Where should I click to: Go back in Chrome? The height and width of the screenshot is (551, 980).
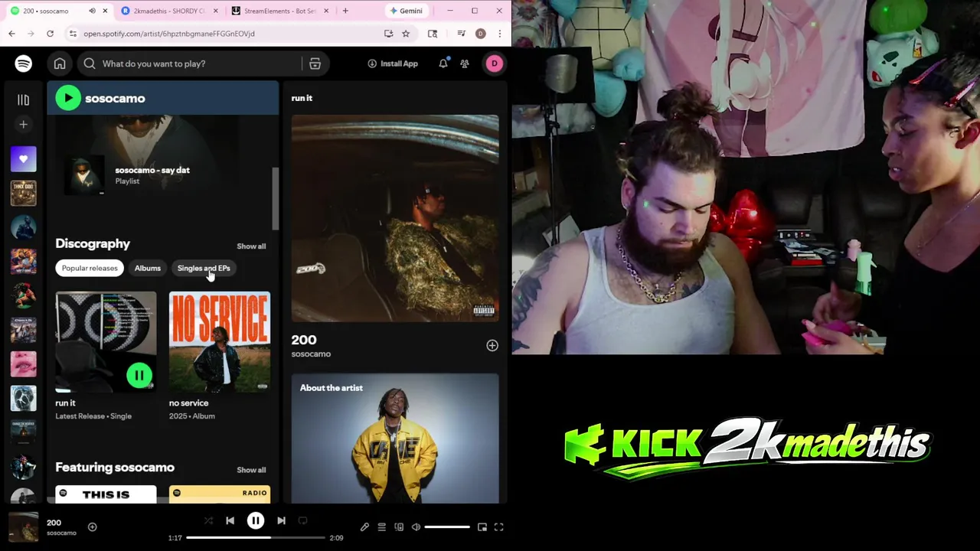[11, 34]
